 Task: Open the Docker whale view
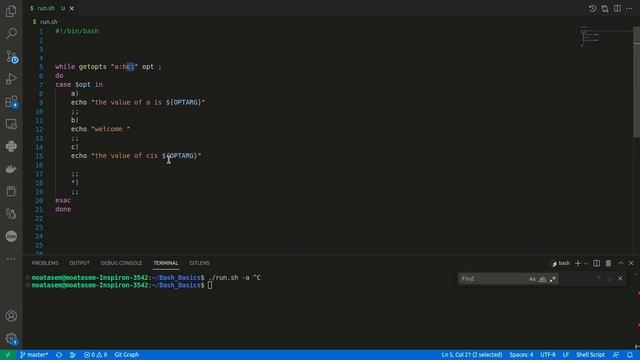pos(11,169)
